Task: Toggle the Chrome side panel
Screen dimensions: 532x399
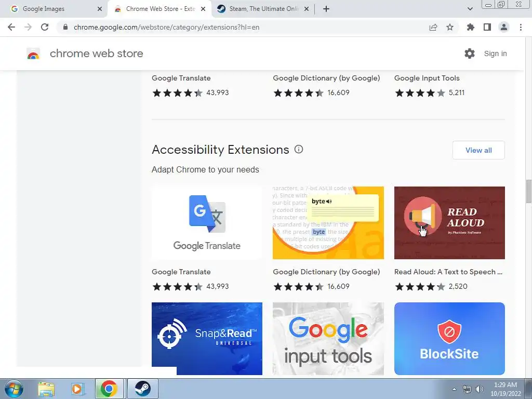Action: [x=487, y=27]
